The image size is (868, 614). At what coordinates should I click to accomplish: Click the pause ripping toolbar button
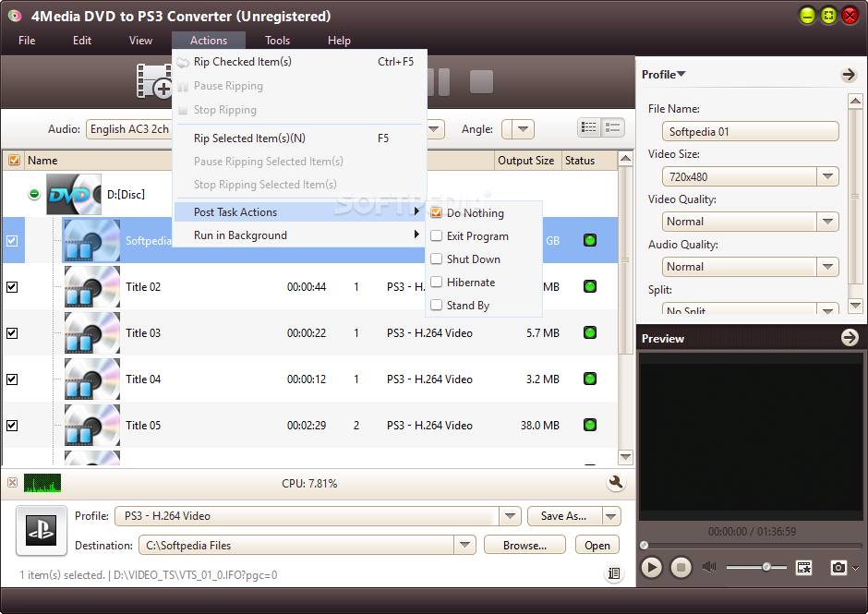440,81
